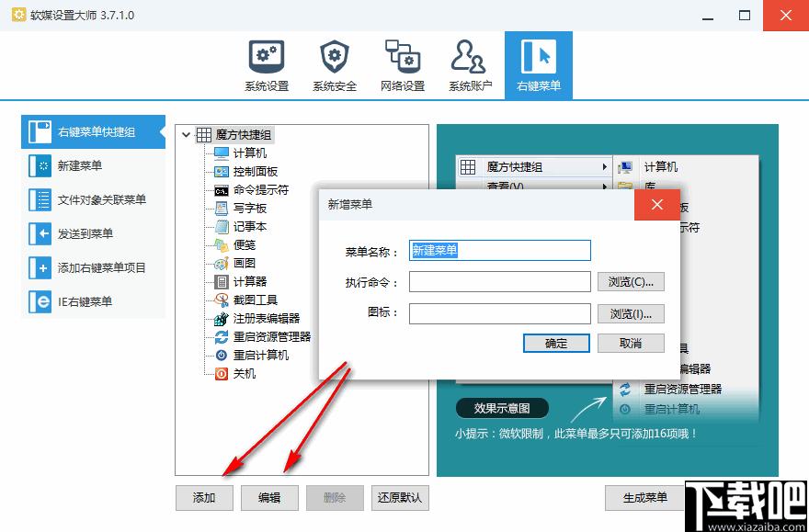Click 魔方快捷组 item in preview image
The height and width of the screenshot is (532, 809).
point(533,167)
